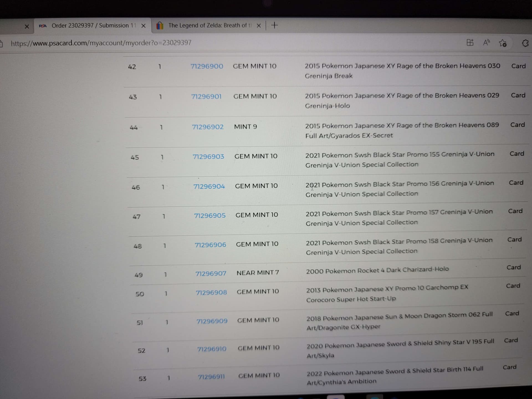Image resolution: width=532 pixels, height=399 pixels.
Task: Add this page to favorites star icon
Action: 503,43
